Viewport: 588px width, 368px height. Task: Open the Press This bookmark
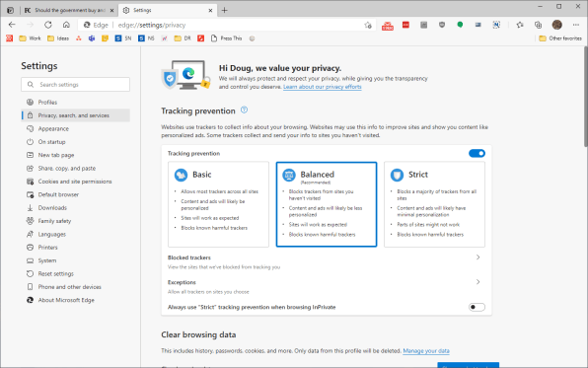coord(227,38)
